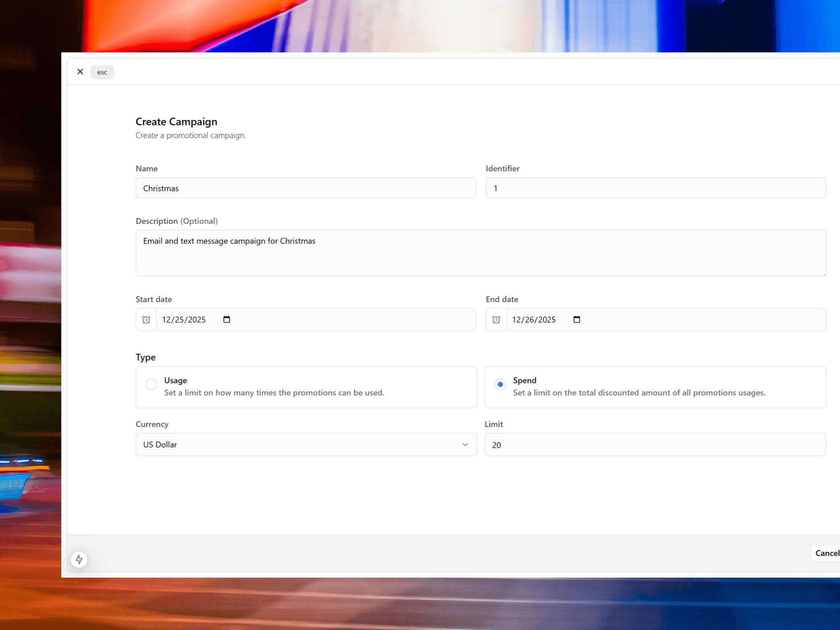Click the esc key badge

tap(102, 72)
